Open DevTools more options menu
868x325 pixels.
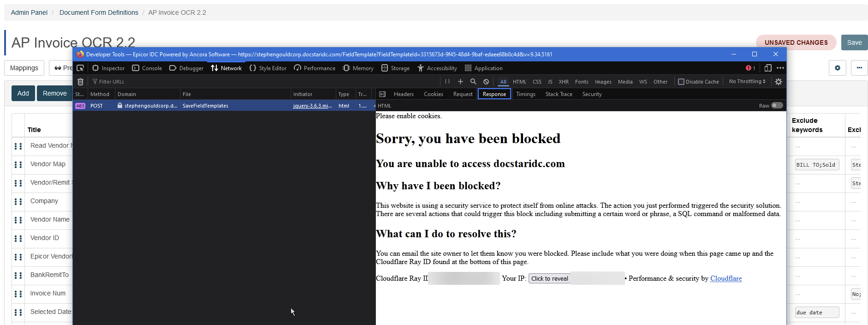[x=780, y=68]
